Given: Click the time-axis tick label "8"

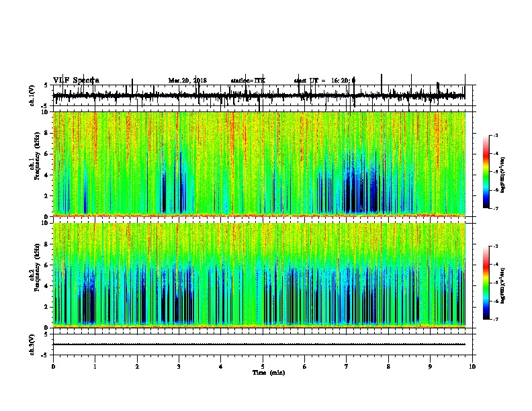Looking at the screenshot, I should 388,367.
